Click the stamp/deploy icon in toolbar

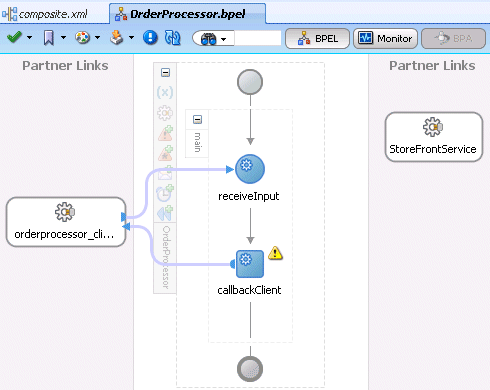(117, 37)
